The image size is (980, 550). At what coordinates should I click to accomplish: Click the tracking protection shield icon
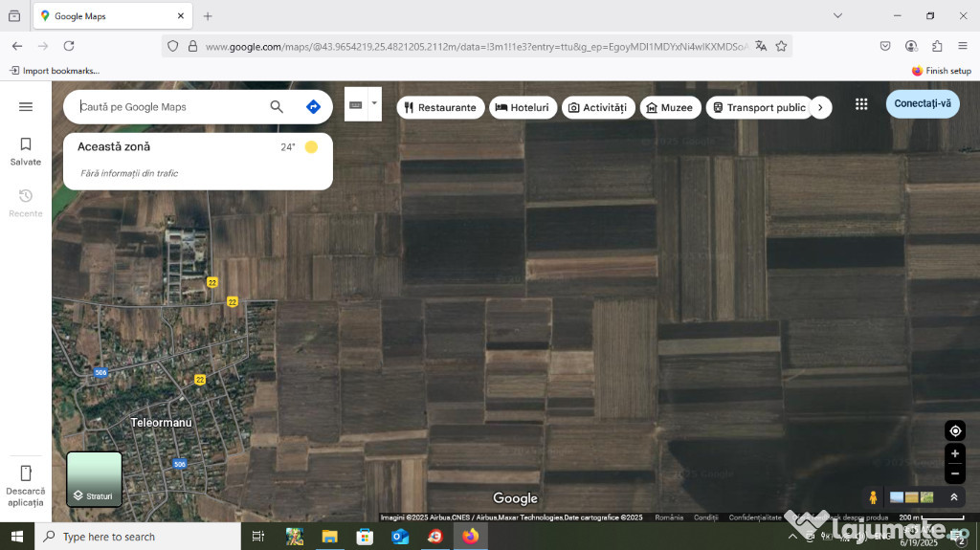coord(173,46)
